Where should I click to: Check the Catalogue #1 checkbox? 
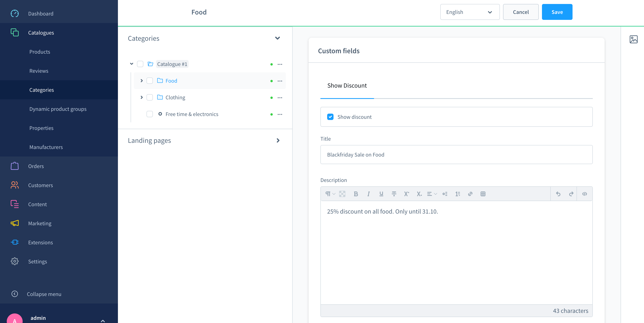click(x=140, y=64)
